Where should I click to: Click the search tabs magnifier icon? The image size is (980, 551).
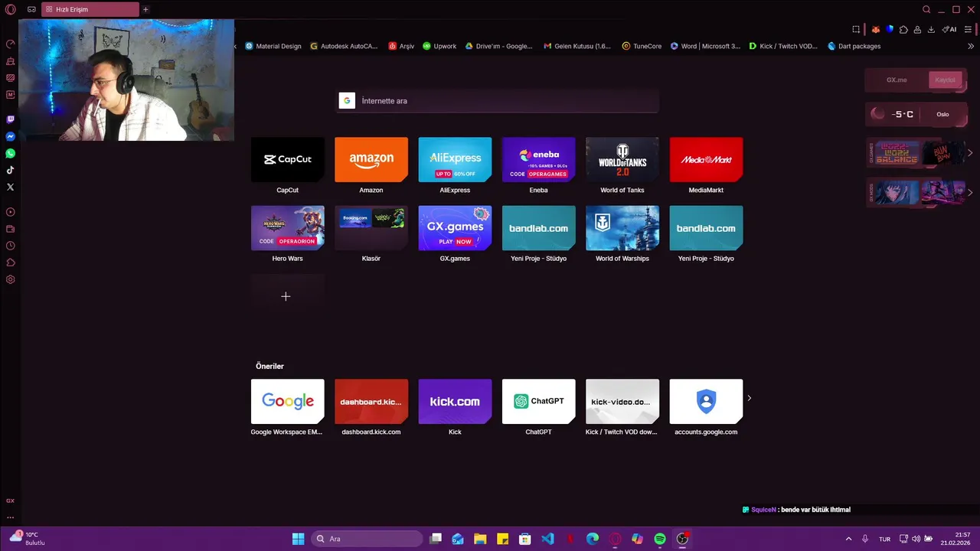coord(926,9)
